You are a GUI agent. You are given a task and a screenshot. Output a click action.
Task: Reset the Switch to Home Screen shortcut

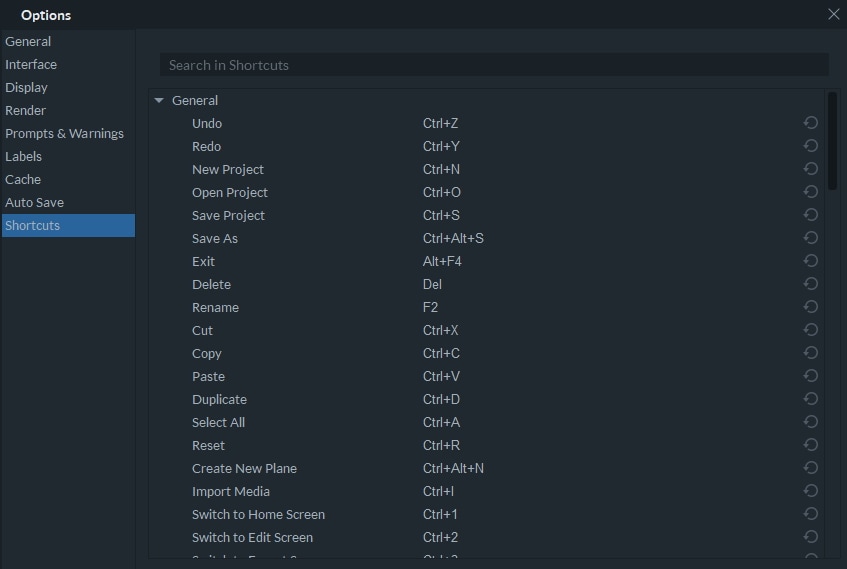point(811,514)
